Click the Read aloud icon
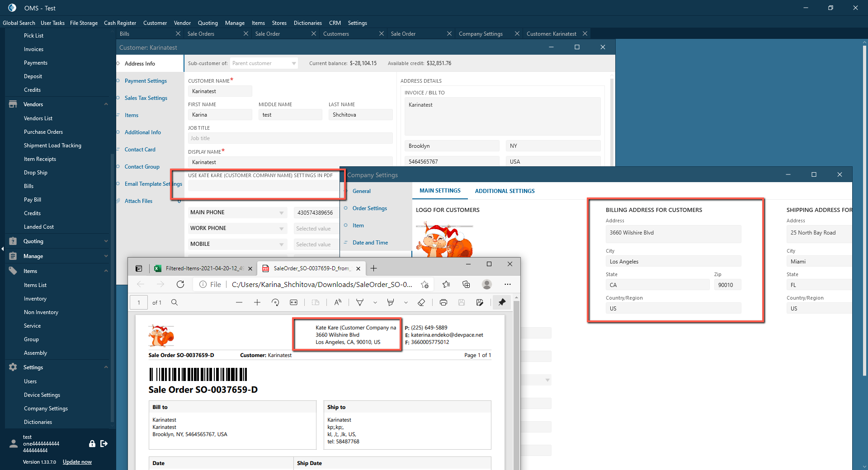 click(x=338, y=302)
